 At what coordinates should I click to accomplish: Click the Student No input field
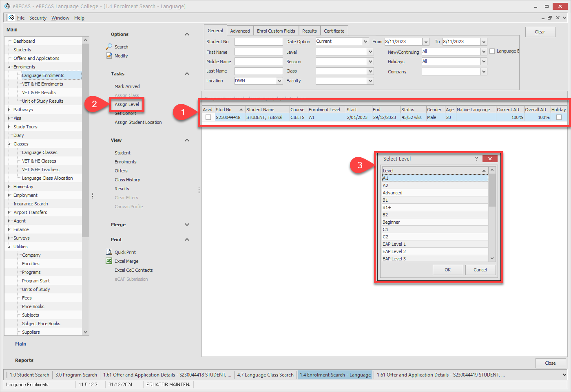point(258,42)
